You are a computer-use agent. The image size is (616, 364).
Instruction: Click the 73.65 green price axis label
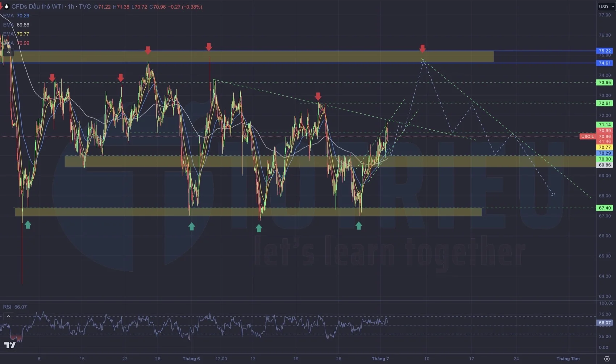[x=605, y=83]
